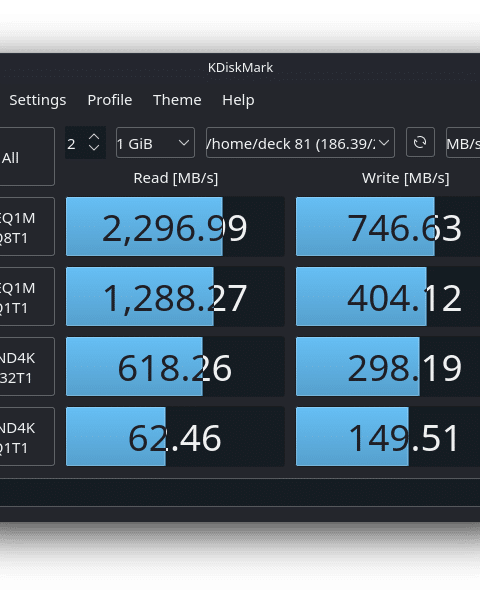Run the RND4K Q1T1 benchmark

(x=27, y=437)
